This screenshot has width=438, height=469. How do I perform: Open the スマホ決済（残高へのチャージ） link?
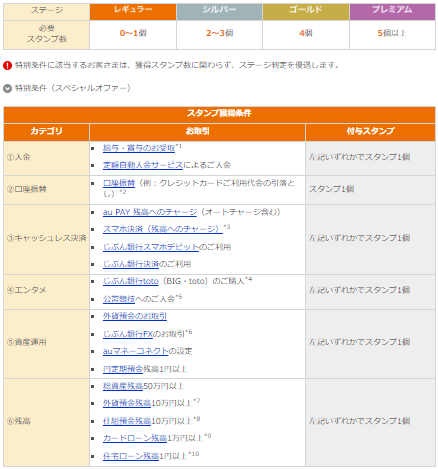click(163, 229)
